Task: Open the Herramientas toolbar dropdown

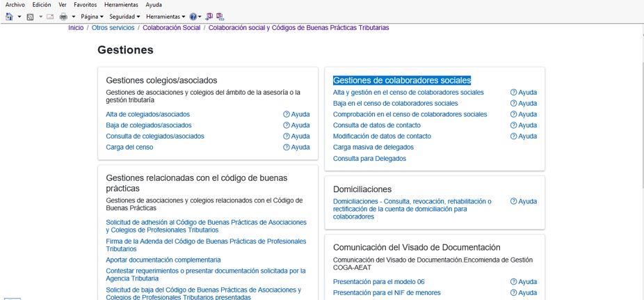Action: [166, 16]
